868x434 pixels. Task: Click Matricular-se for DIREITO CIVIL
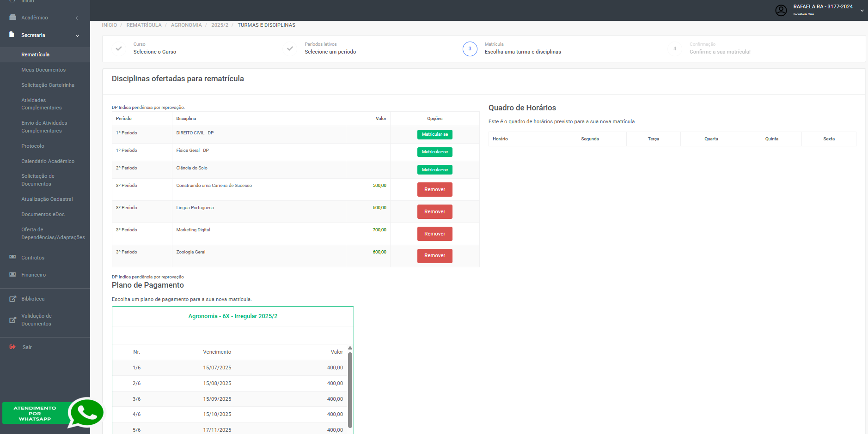pos(435,134)
